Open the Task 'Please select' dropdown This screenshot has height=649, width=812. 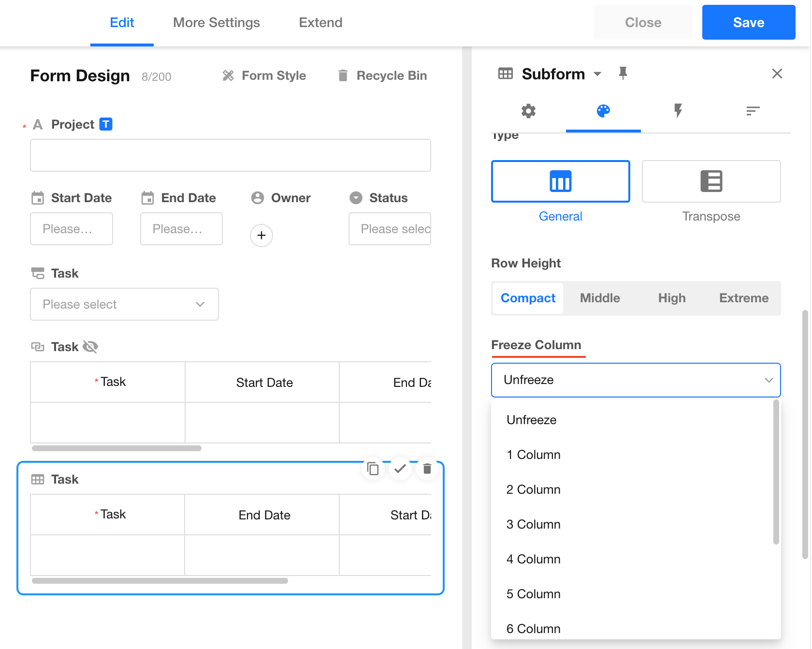tap(124, 304)
